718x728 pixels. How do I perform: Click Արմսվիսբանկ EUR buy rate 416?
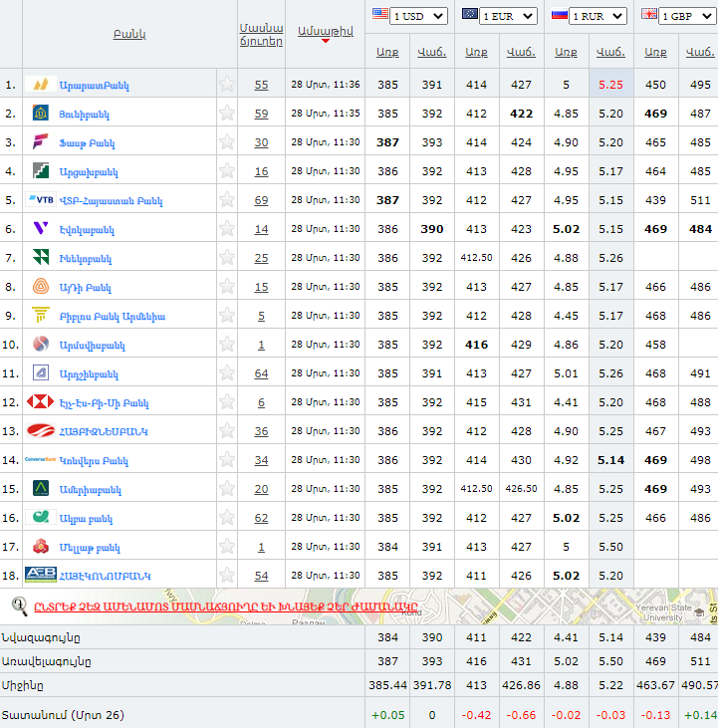477,345
